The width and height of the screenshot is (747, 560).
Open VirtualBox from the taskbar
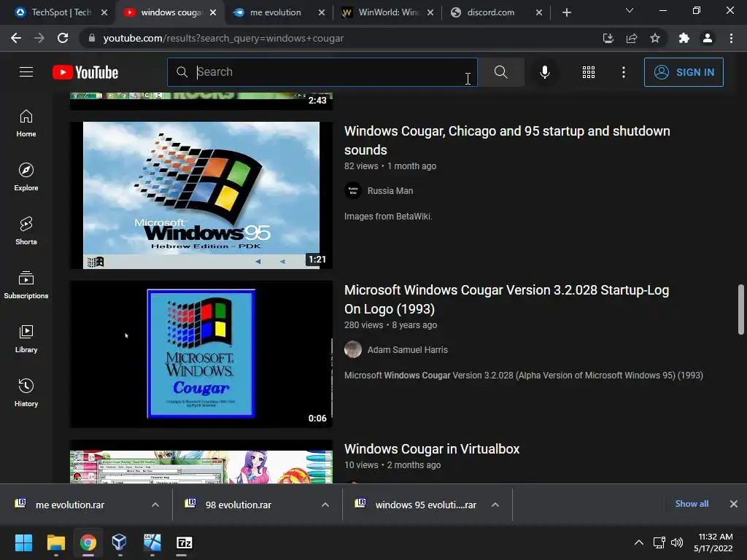pyautogui.click(x=119, y=542)
